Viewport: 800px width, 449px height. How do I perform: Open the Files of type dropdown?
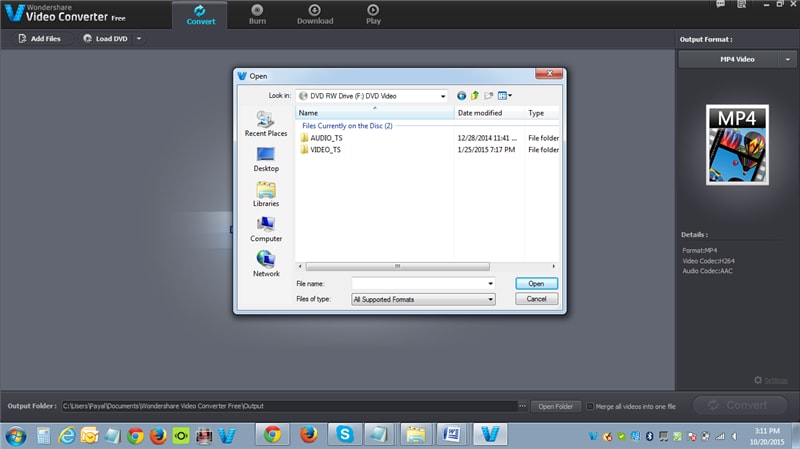coord(423,300)
